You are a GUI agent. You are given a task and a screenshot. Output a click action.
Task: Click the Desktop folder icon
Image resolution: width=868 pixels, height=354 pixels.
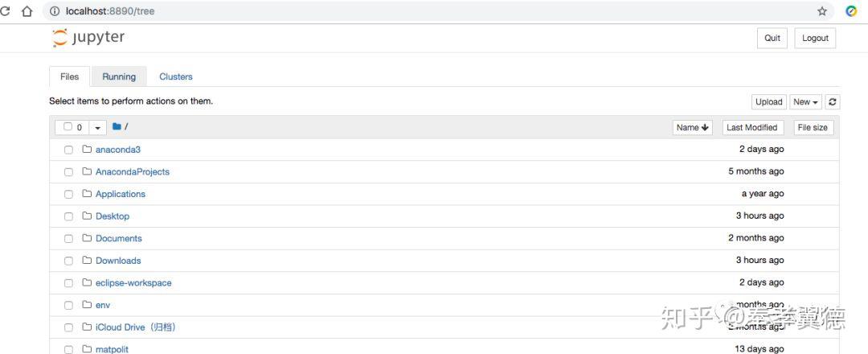[x=87, y=216]
